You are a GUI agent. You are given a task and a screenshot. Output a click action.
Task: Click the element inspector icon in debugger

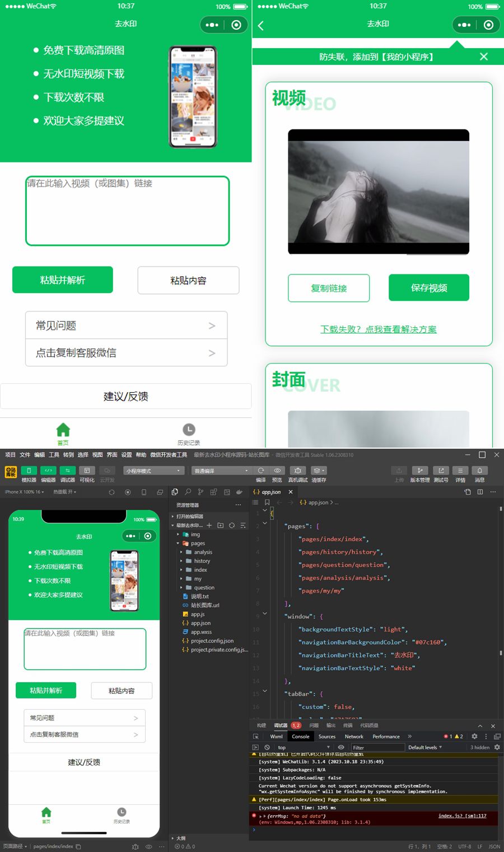[x=256, y=737]
